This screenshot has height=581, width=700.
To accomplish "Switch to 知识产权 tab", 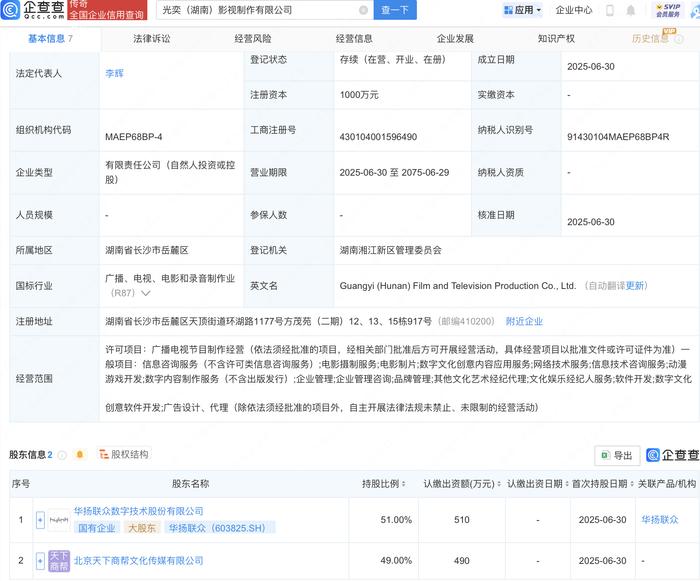I will tap(556, 39).
